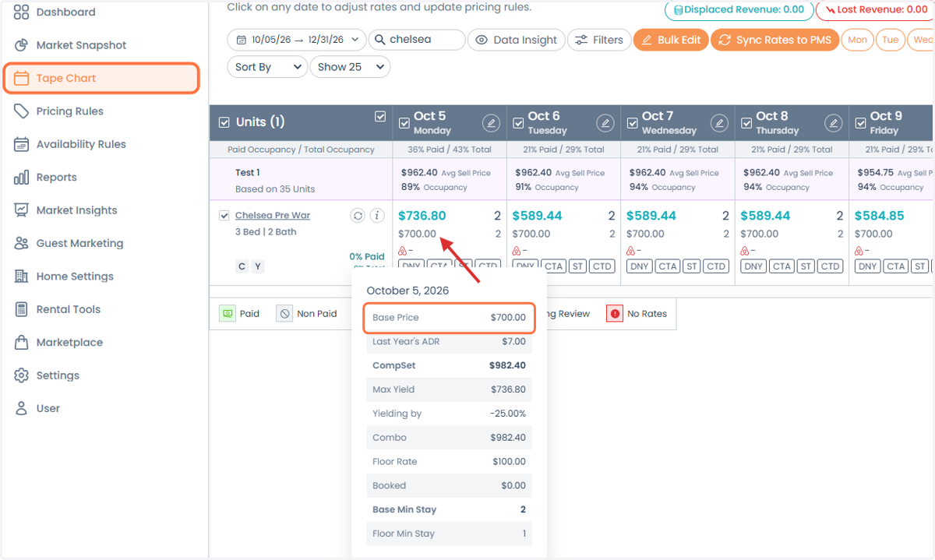Click No Rates red alert icon

(615, 314)
